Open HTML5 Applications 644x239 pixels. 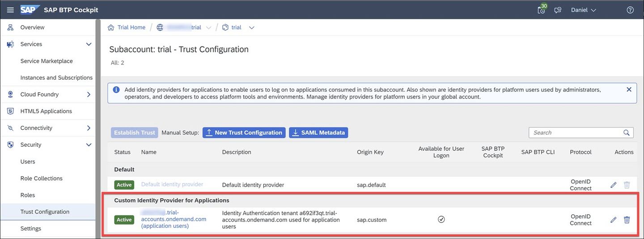pos(46,111)
